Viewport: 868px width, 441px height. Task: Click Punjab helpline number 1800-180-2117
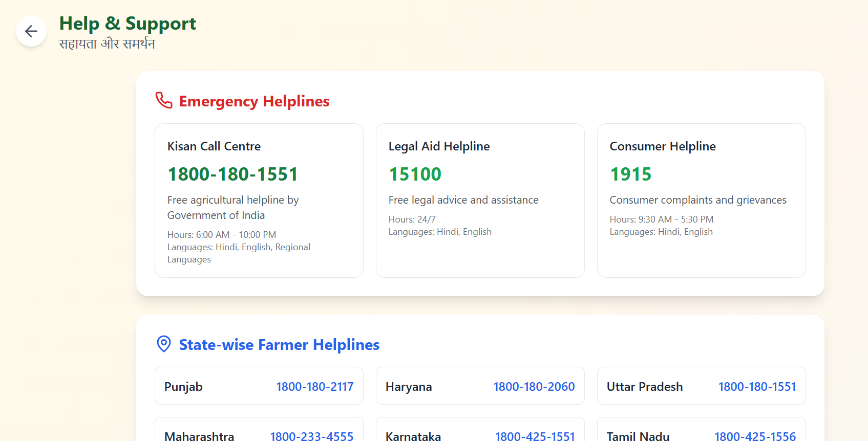pyautogui.click(x=315, y=387)
